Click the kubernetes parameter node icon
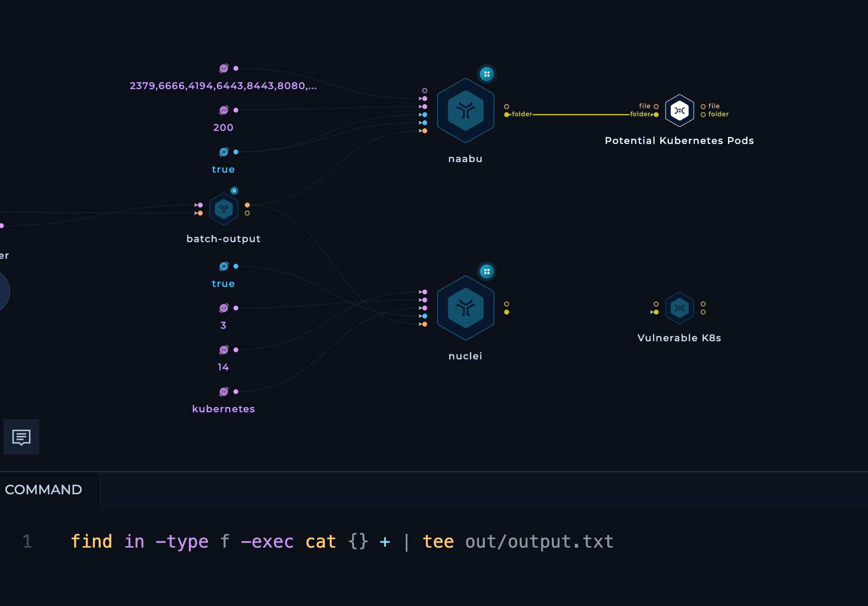Screen dimensions: 868x606 pyautogui.click(x=224, y=392)
